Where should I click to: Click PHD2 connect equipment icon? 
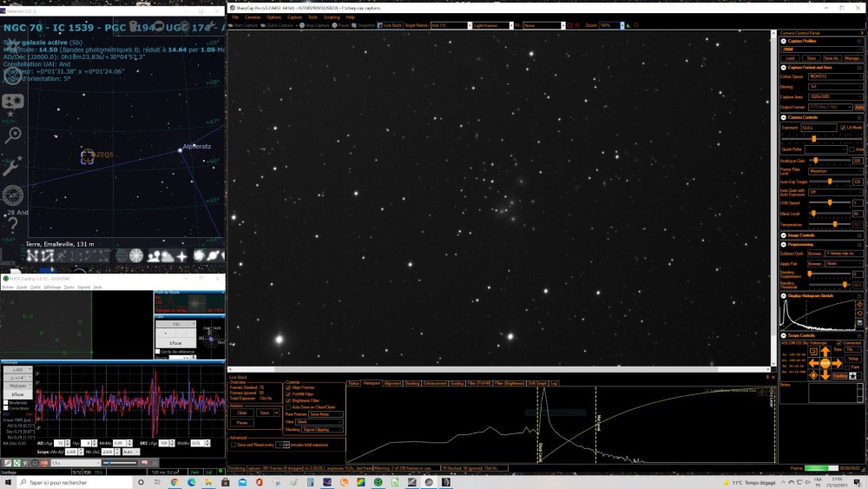pyautogui.click(x=7, y=463)
